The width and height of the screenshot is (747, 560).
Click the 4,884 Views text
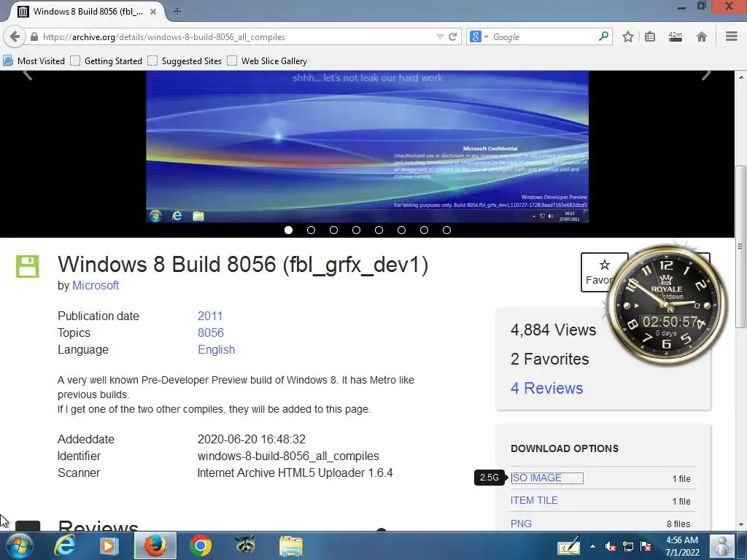pos(554,330)
